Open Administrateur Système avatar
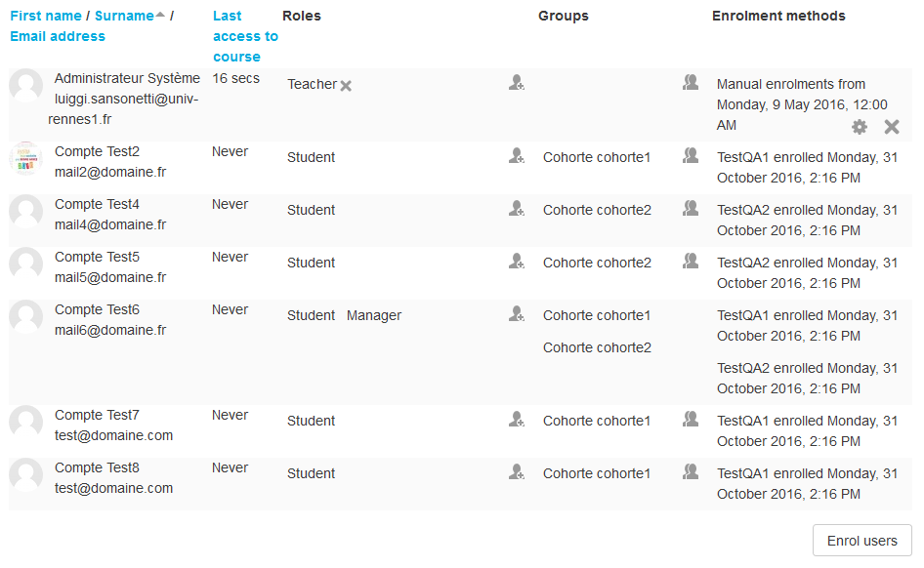 pos(26,85)
